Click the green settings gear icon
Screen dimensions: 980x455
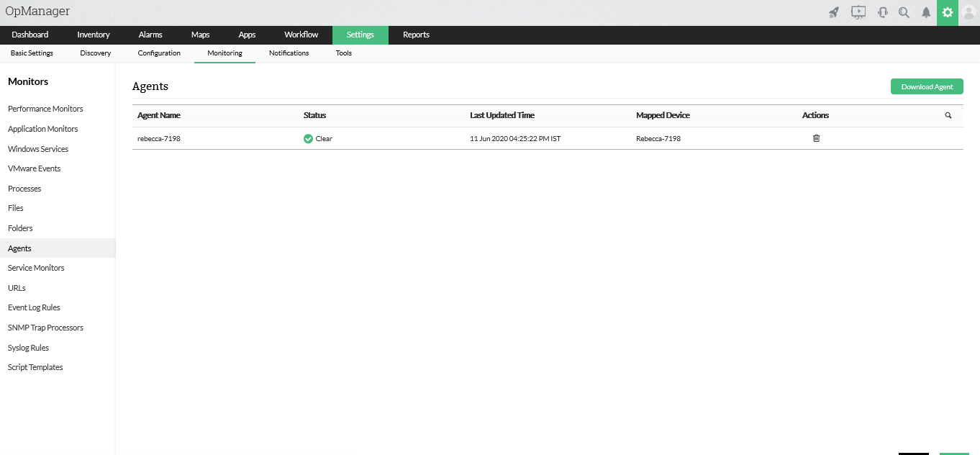(x=948, y=12)
